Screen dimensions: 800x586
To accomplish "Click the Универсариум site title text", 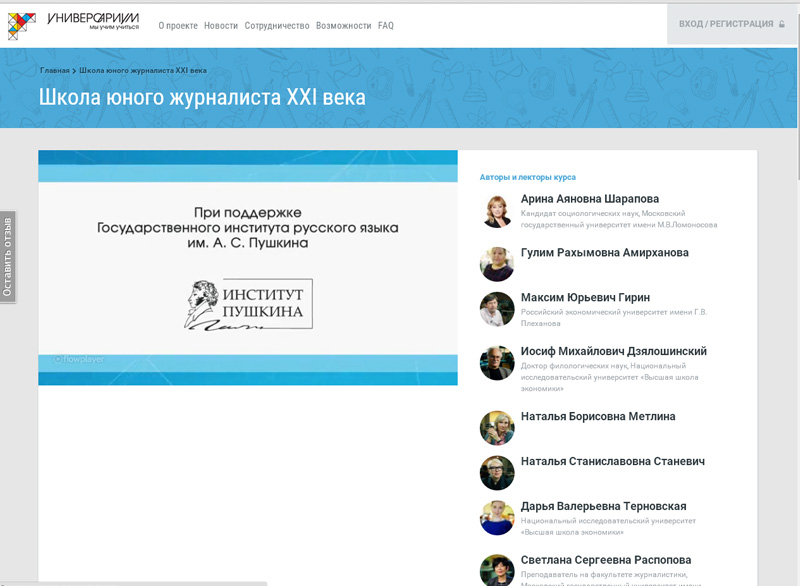I will coord(93,21).
